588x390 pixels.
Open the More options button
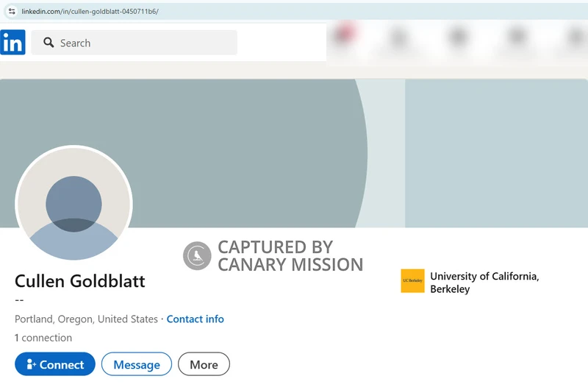(x=204, y=364)
